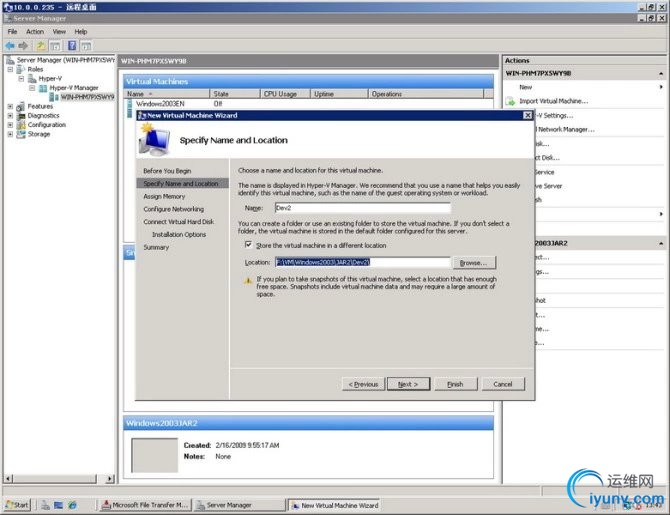Click the VM thumbnail preview box
The width and height of the screenshot is (670, 515).
(x=154, y=455)
